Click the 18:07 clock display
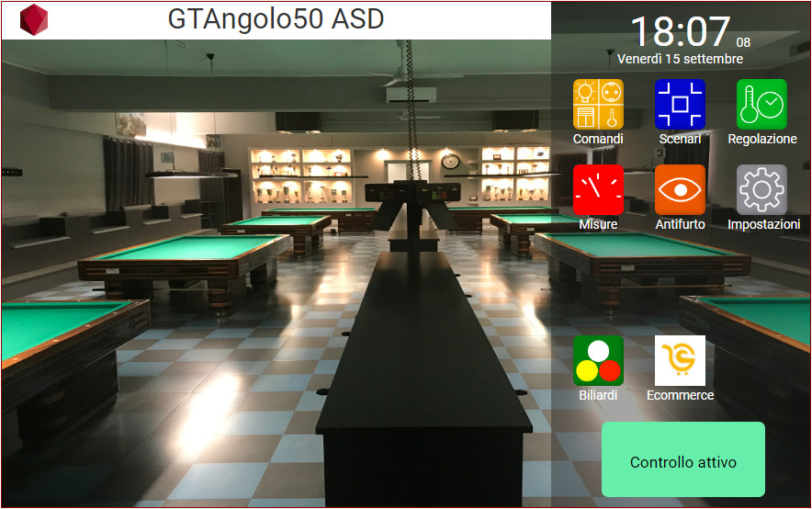The height and width of the screenshot is (509, 812). [681, 32]
